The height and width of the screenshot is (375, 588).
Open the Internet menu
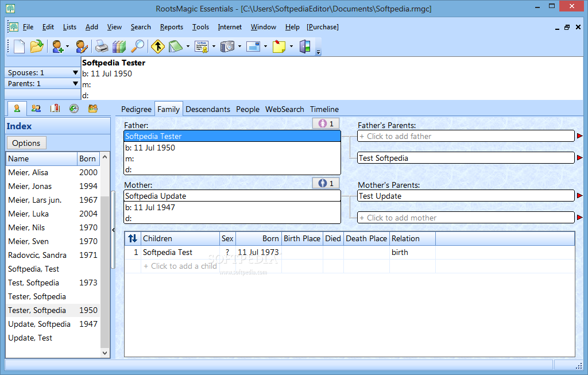tap(230, 27)
